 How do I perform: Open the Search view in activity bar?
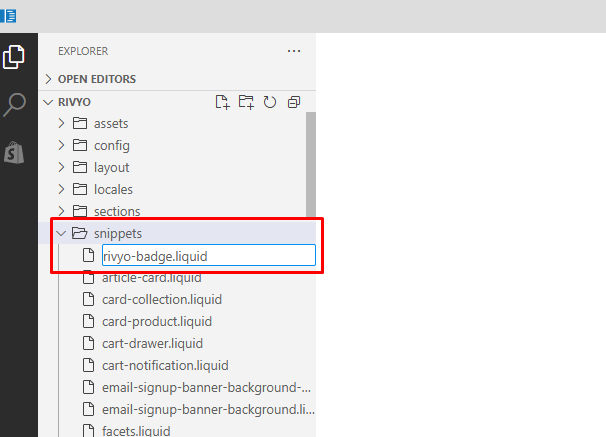pos(14,104)
